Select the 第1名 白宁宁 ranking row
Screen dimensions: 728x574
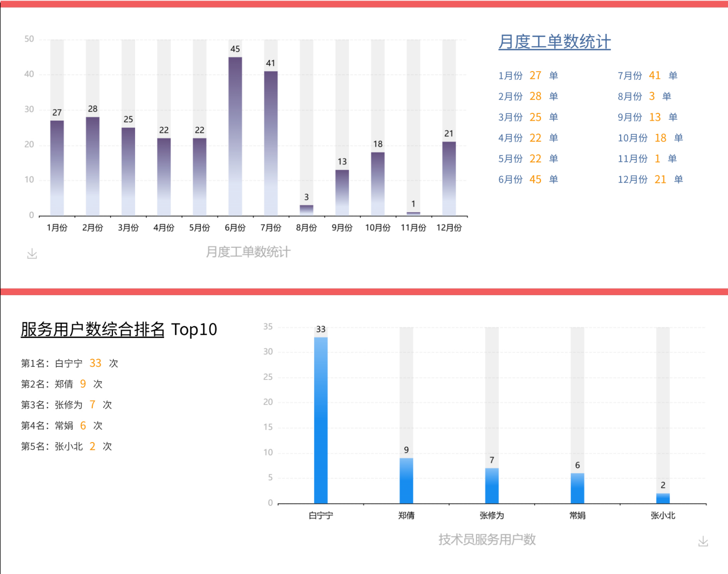(x=70, y=363)
